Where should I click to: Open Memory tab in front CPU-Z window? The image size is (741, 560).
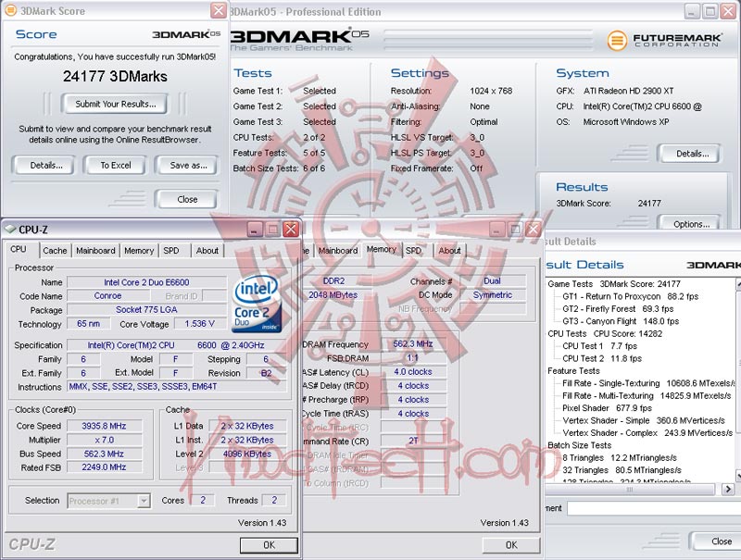point(139,251)
